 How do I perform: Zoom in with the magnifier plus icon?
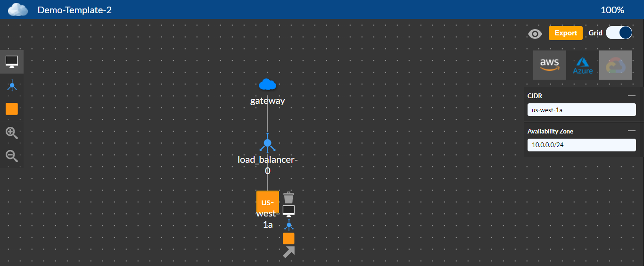click(12, 133)
